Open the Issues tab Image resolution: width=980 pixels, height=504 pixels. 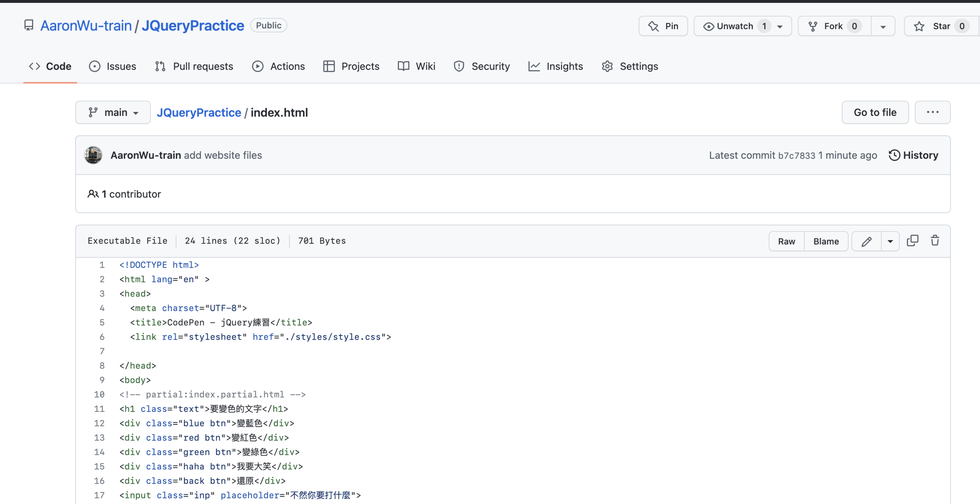pos(113,66)
